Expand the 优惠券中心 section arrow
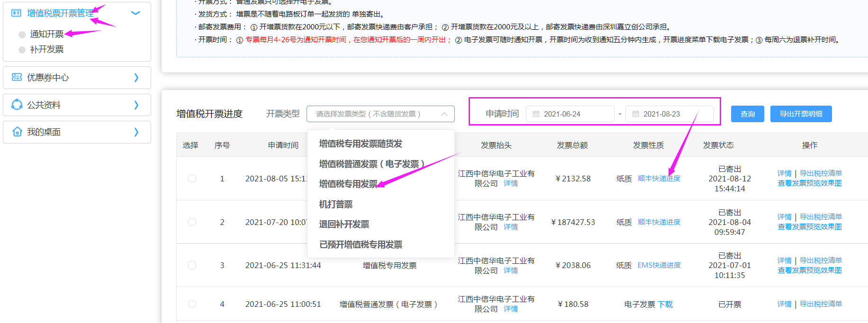The image size is (868, 323). (136, 78)
